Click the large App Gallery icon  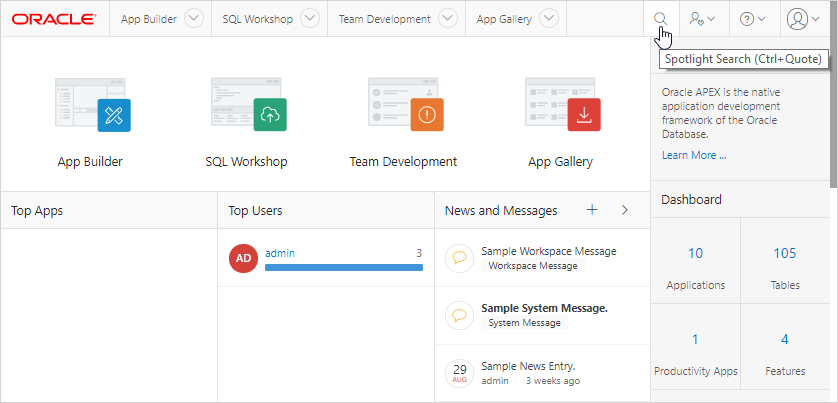pyautogui.click(x=563, y=105)
